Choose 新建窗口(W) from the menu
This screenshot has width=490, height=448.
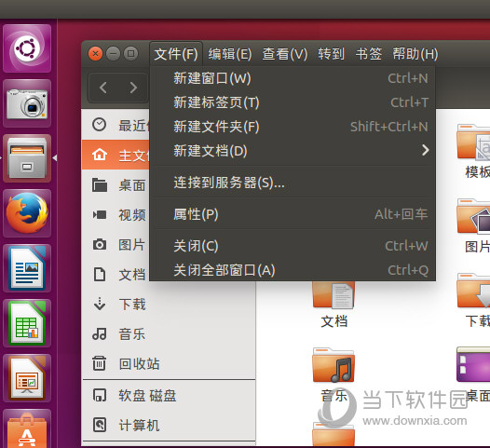tap(293, 78)
